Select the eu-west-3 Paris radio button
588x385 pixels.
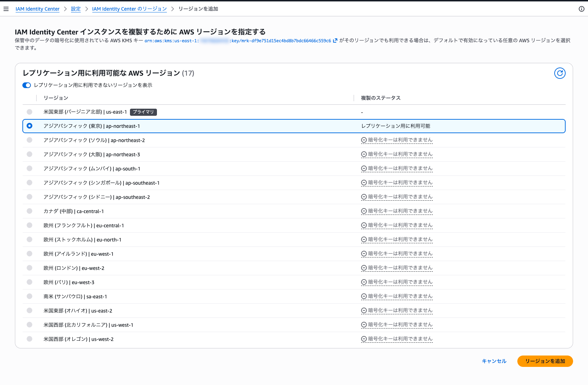(x=29, y=282)
